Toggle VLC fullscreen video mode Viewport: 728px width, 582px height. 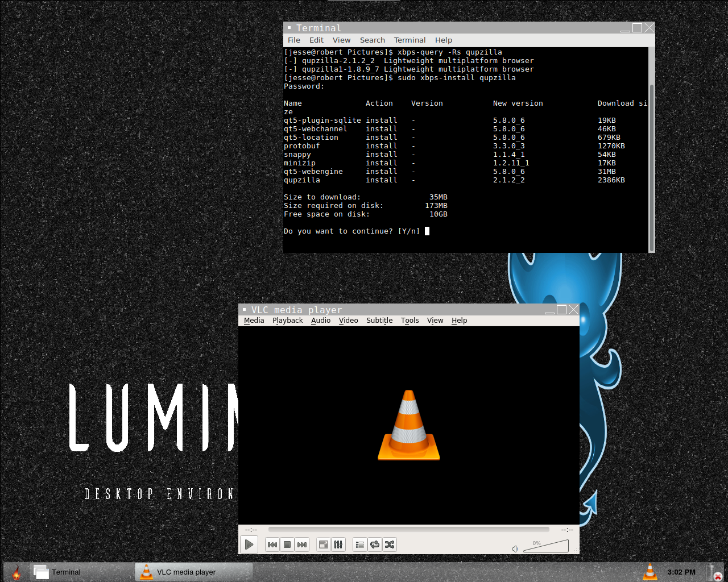coord(324,544)
